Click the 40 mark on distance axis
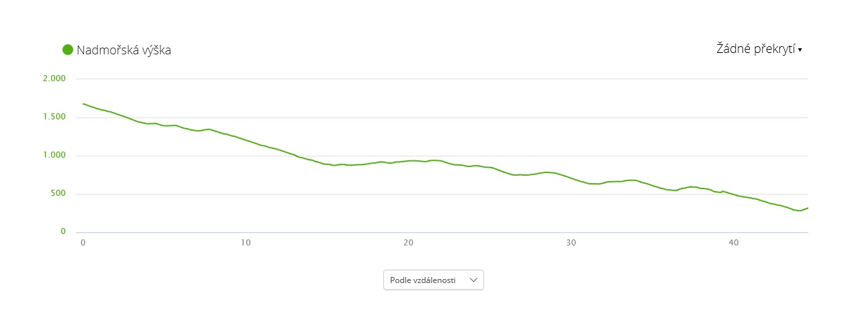Screen dimensions: 868x332 click(x=733, y=242)
